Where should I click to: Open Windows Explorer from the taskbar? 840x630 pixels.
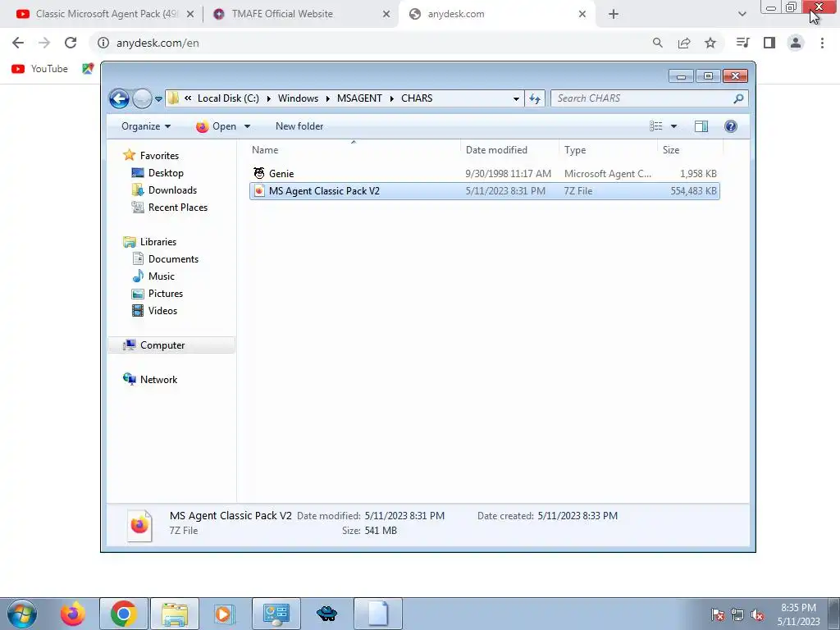(x=175, y=614)
